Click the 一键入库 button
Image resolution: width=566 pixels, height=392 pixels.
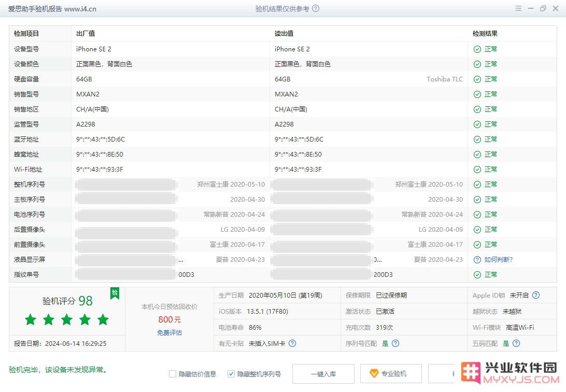click(323, 374)
